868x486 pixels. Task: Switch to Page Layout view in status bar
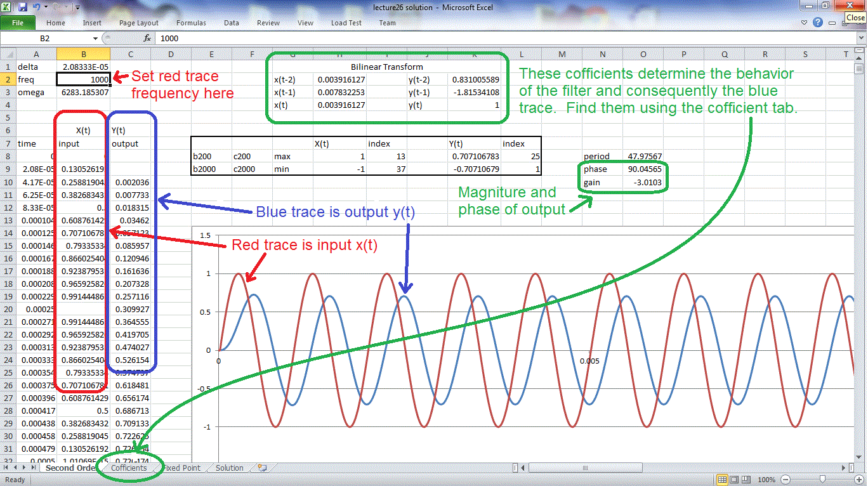(735, 480)
